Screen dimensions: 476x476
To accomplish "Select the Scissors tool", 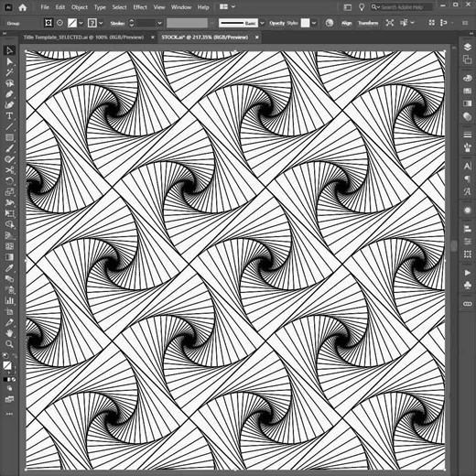I will point(9,170).
